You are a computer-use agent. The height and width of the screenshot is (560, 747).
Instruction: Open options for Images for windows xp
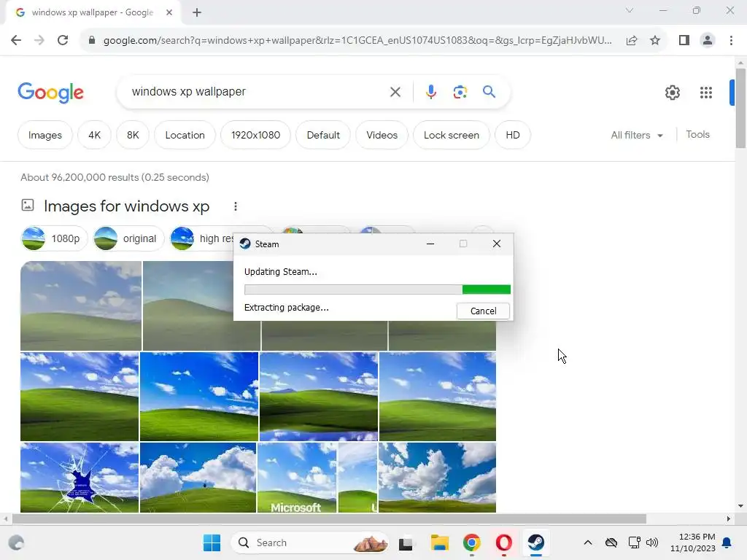(x=236, y=206)
